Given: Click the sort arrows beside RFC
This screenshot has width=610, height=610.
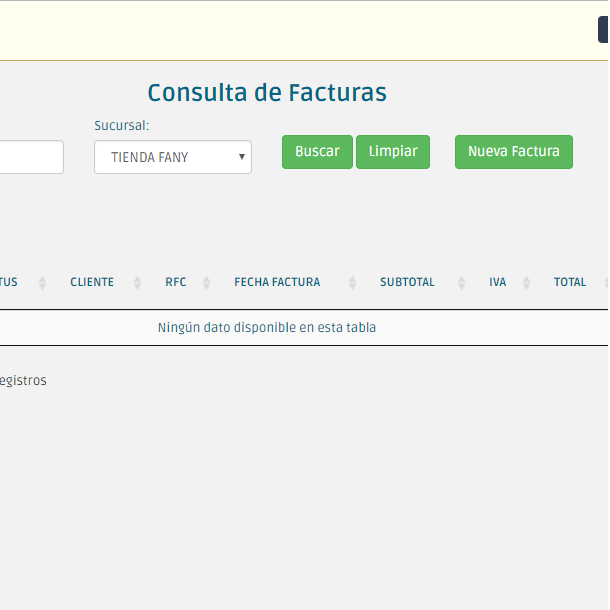Looking at the screenshot, I should click(x=206, y=283).
